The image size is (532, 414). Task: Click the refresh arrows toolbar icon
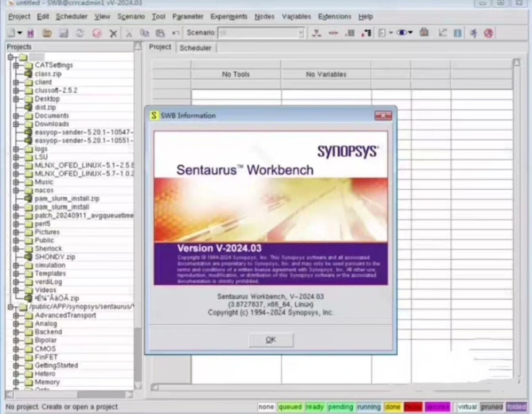[80, 33]
